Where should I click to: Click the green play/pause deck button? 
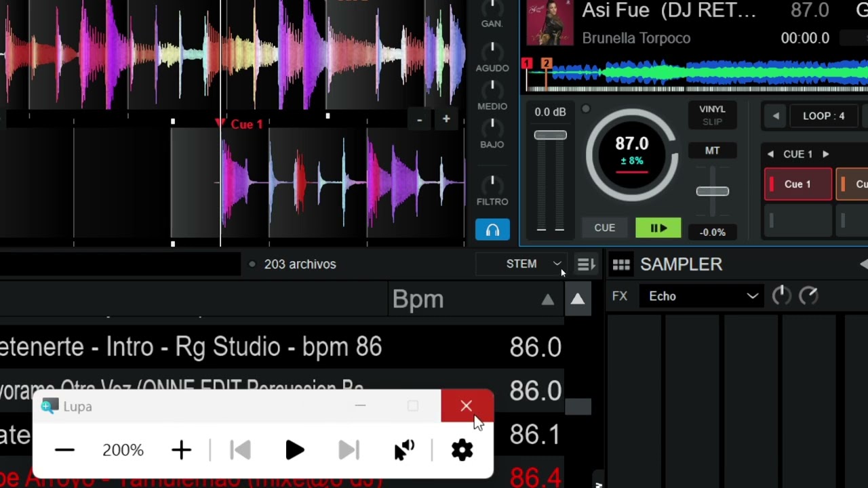click(658, 228)
